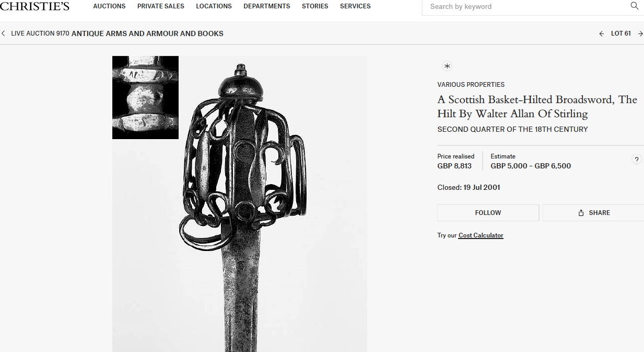Open the Private Sales menu
The height and width of the screenshot is (352, 644).
pyautogui.click(x=161, y=6)
